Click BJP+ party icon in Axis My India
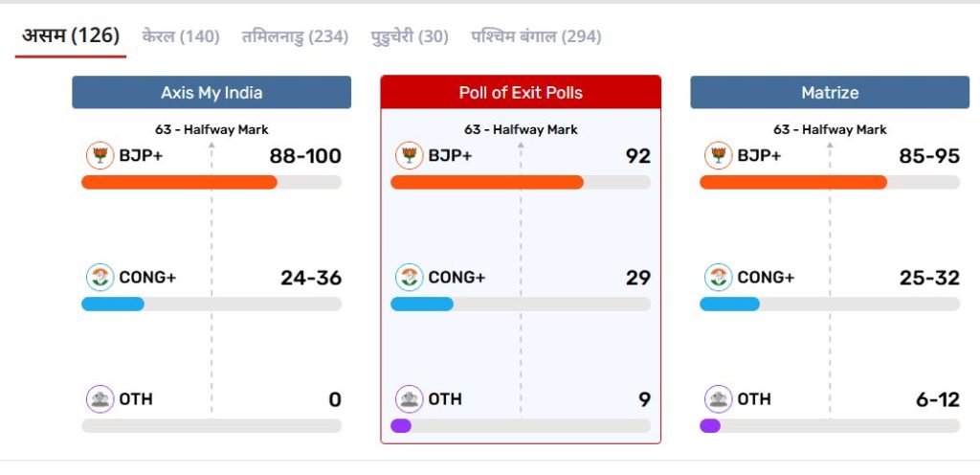Screen dimensions: 980x475 100,155
